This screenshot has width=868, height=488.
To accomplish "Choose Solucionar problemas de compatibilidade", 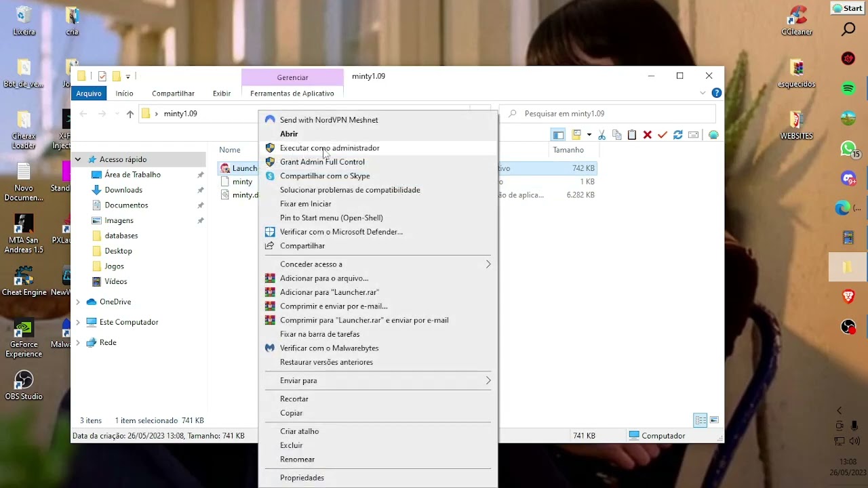I will pyautogui.click(x=378, y=190).
